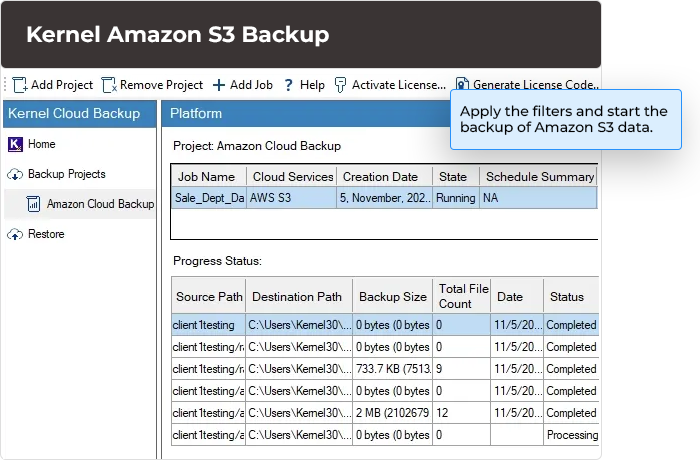Select Amazon Cloud Backup project node
Viewport: 700px width, 460px height.
point(100,204)
